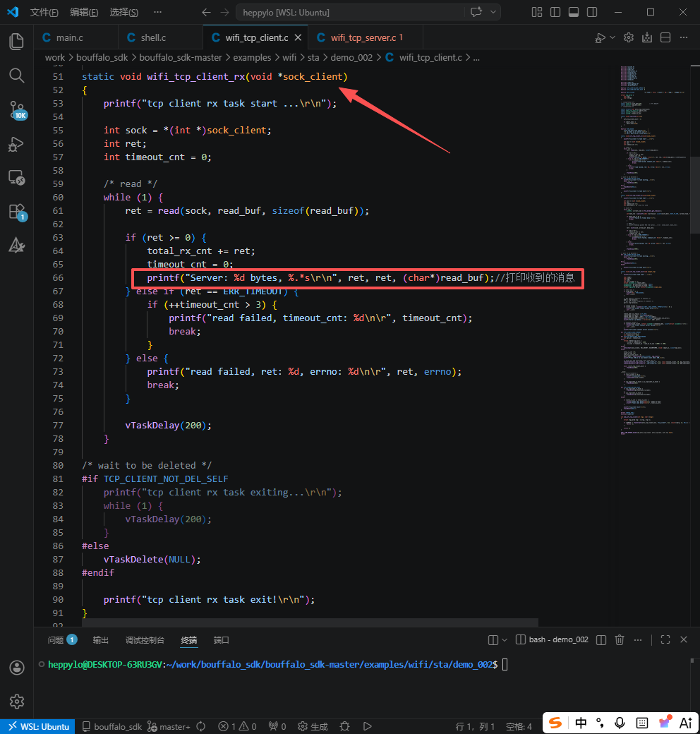The width and height of the screenshot is (700, 734).
Task: Open the Extensions view in activity bar
Action: click(16, 211)
